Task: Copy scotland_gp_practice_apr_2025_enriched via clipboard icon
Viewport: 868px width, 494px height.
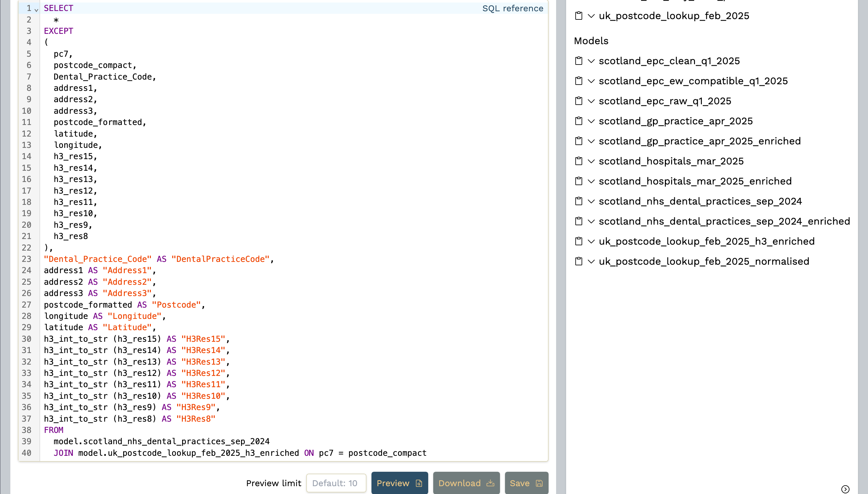Action: pyautogui.click(x=578, y=141)
